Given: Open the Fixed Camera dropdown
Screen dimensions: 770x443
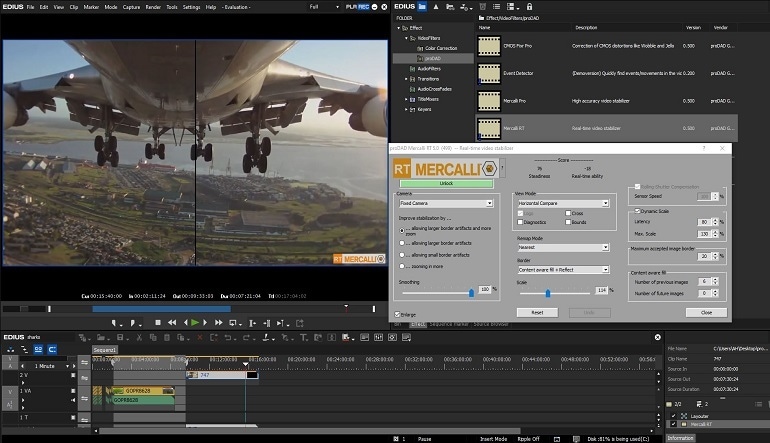Looking at the screenshot, I should (x=446, y=203).
